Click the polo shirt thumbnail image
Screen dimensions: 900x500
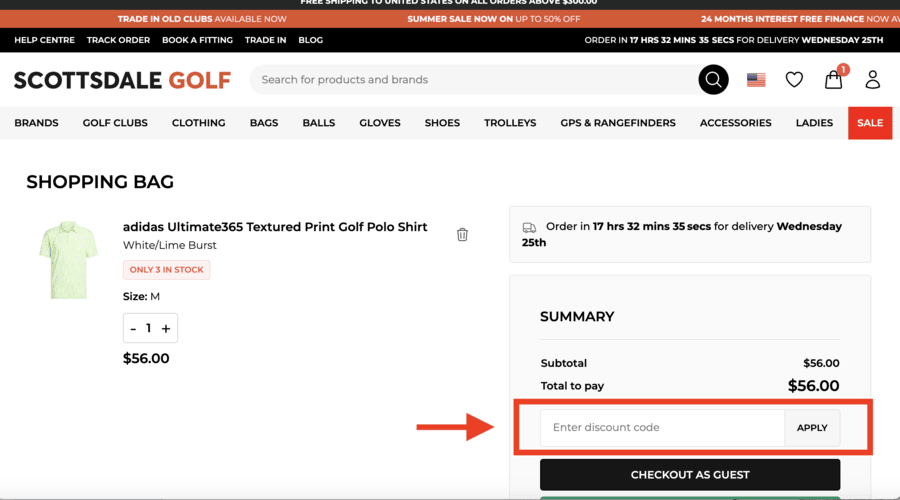[68, 260]
